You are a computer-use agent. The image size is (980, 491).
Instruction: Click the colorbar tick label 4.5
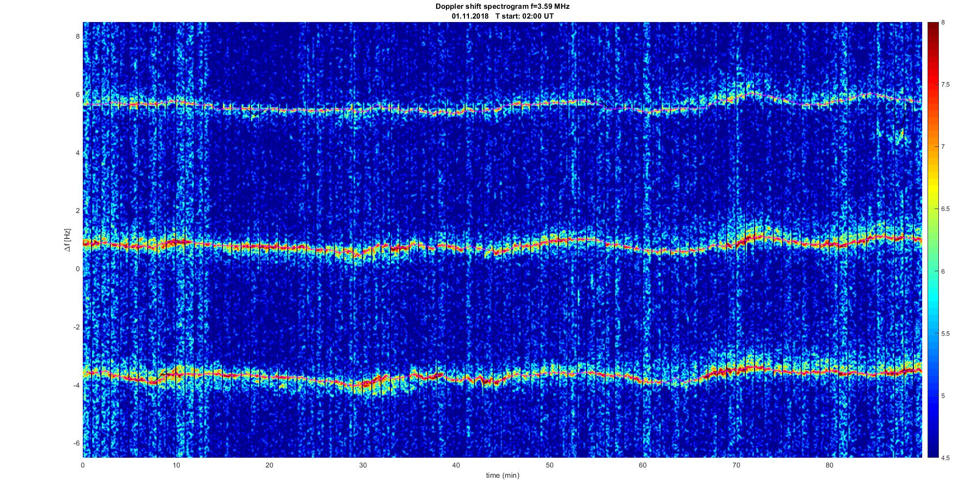click(946, 458)
